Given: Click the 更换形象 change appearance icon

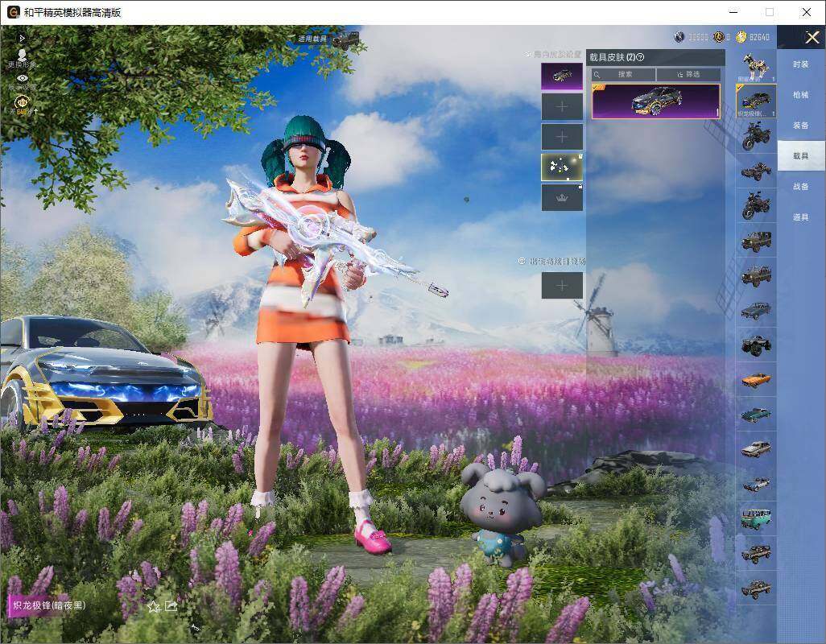Looking at the screenshot, I should [x=22, y=56].
